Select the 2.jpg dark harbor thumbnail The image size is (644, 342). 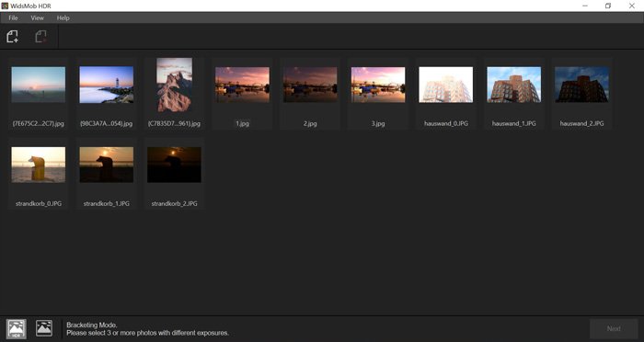click(x=310, y=85)
